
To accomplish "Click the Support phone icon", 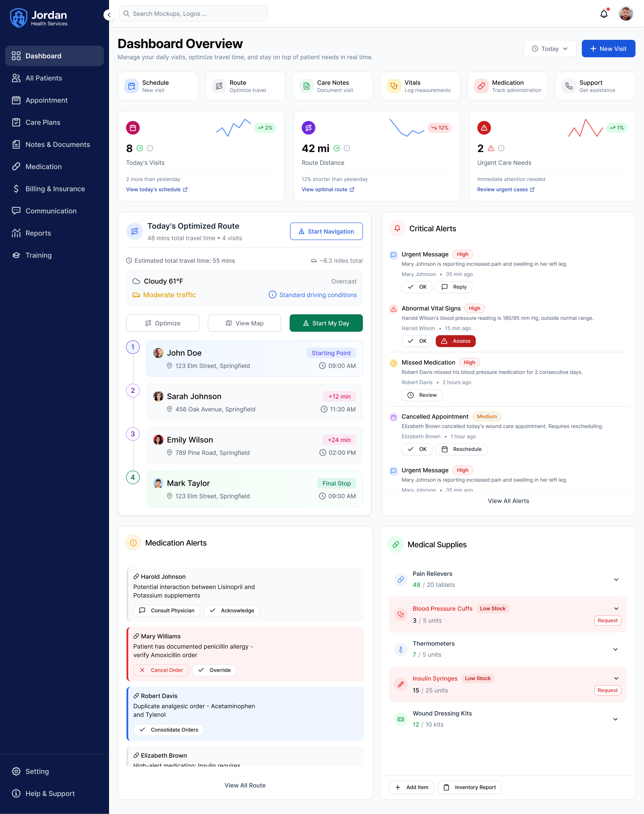I will tap(569, 86).
